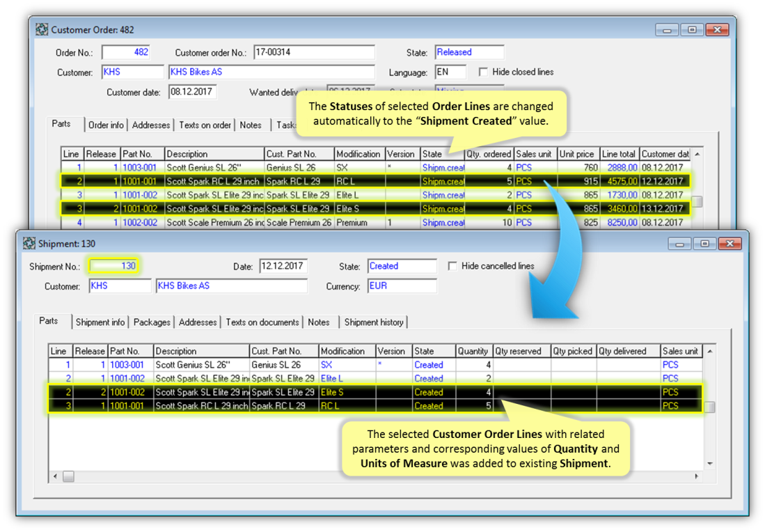Enable Hide cancelled lines checkbox
Viewport: 765px width, 532px height.
(x=452, y=266)
